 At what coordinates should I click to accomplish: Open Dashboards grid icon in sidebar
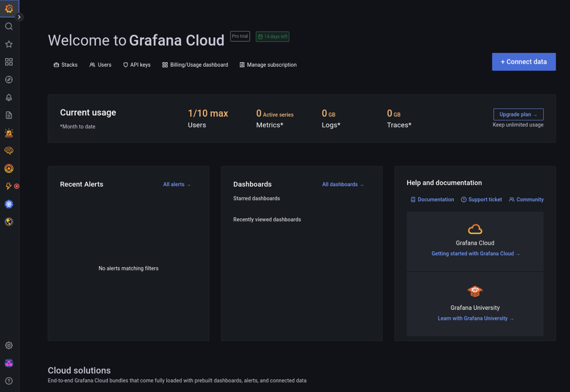[9, 62]
